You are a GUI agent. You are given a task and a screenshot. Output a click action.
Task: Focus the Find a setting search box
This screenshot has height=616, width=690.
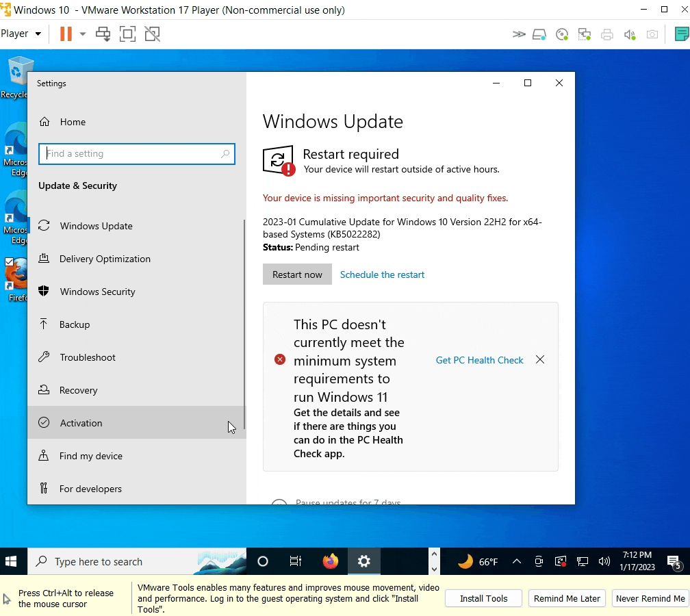pyautogui.click(x=137, y=153)
